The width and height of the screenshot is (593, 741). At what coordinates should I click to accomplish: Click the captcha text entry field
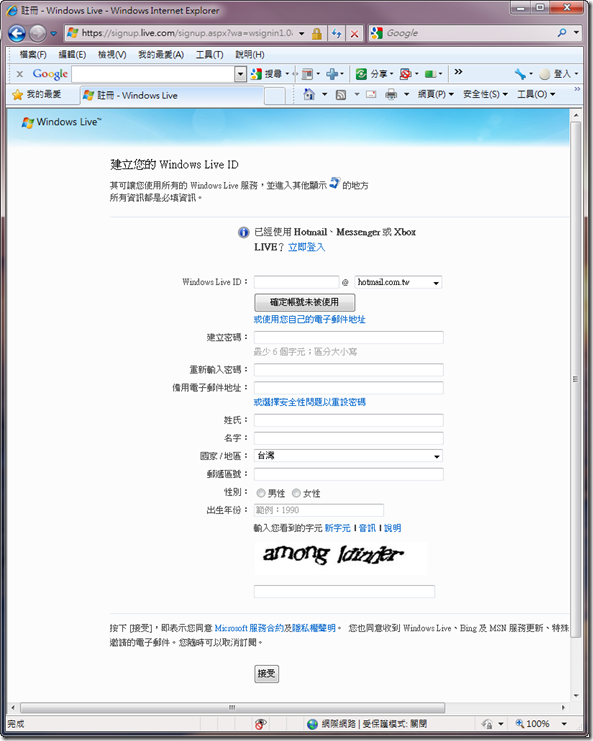344,591
